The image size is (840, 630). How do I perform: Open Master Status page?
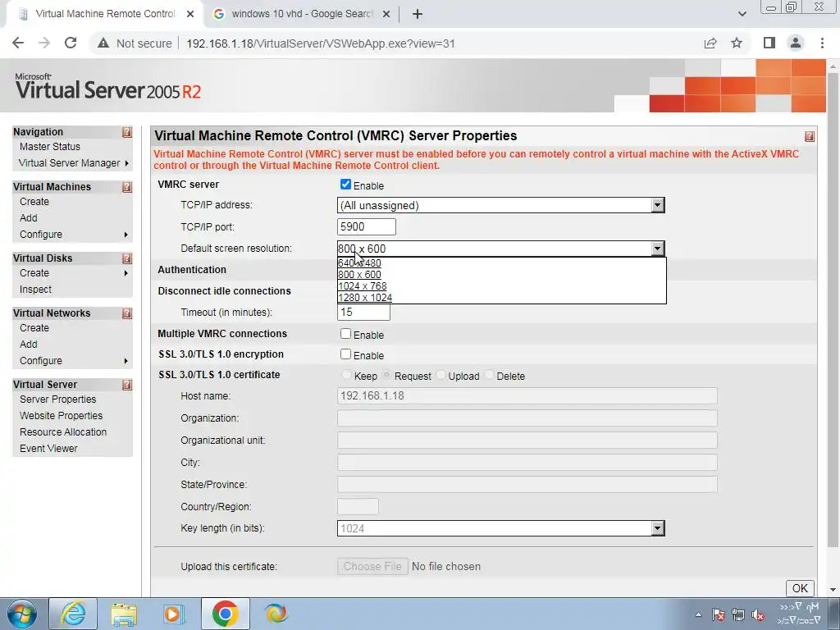tap(50, 147)
